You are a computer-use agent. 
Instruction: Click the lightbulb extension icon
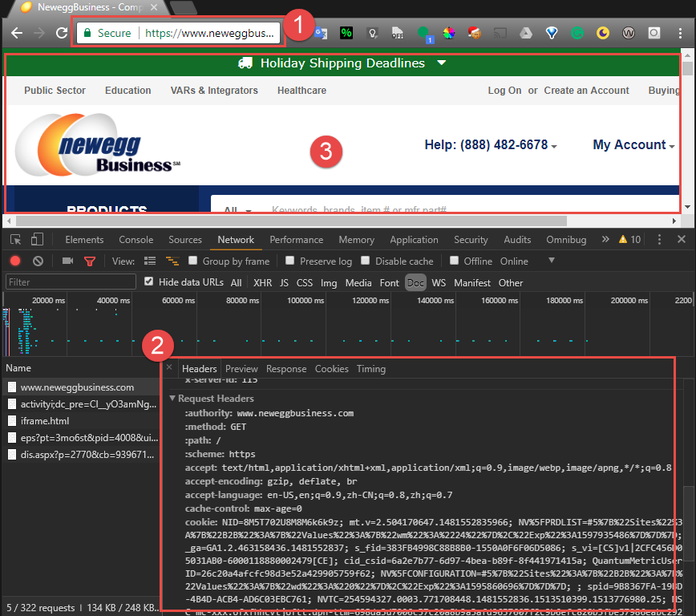[372, 33]
